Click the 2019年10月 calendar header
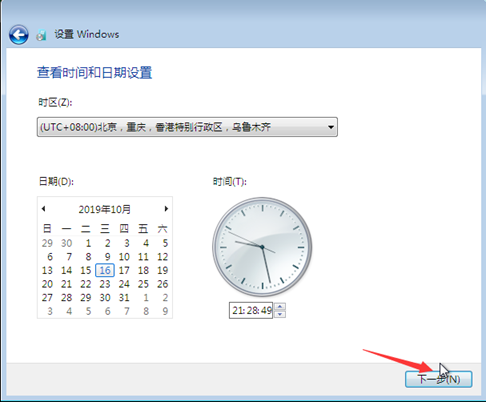This screenshot has width=486, height=402. click(104, 209)
